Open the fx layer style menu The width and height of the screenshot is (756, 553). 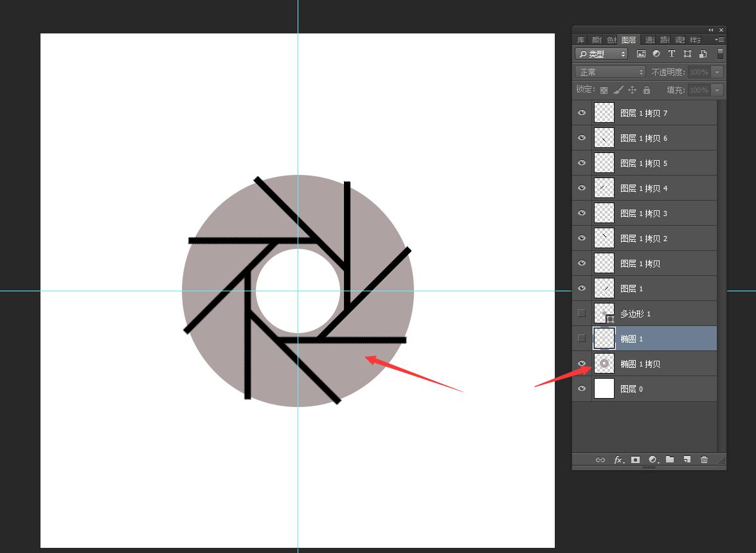point(618,460)
